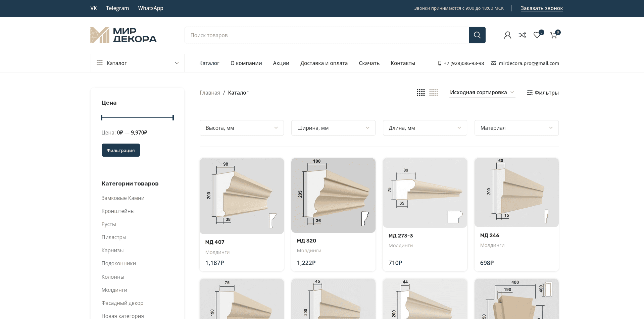Image resolution: width=644 pixels, height=319 pixels.
Task: Click the email mirdecora.pro@gmail.com
Action: (x=525, y=63)
